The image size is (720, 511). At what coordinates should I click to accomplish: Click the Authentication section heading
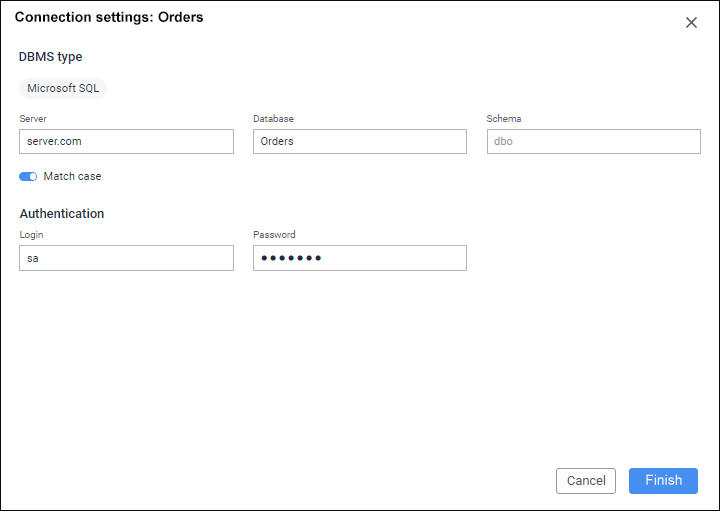point(61,213)
